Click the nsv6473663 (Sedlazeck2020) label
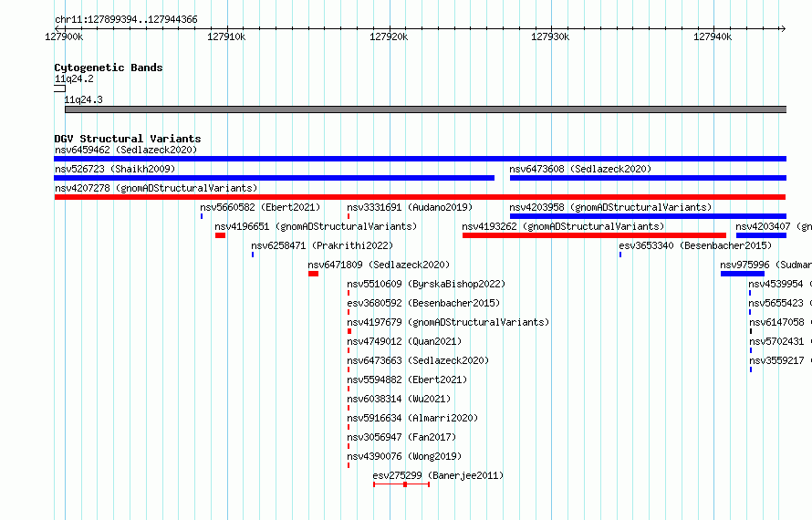This screenshot has height=520, width=812. (x=418, y=360)
